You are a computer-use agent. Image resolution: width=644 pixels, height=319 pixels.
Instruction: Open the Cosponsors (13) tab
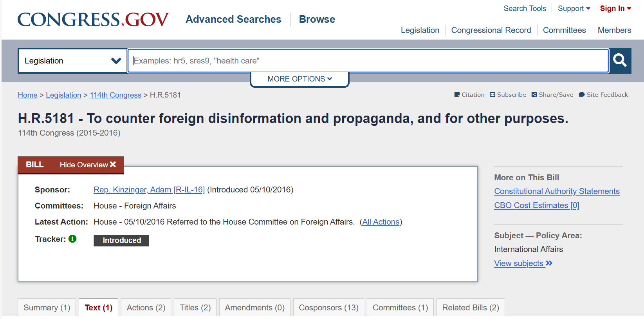[x=329, y=308]
